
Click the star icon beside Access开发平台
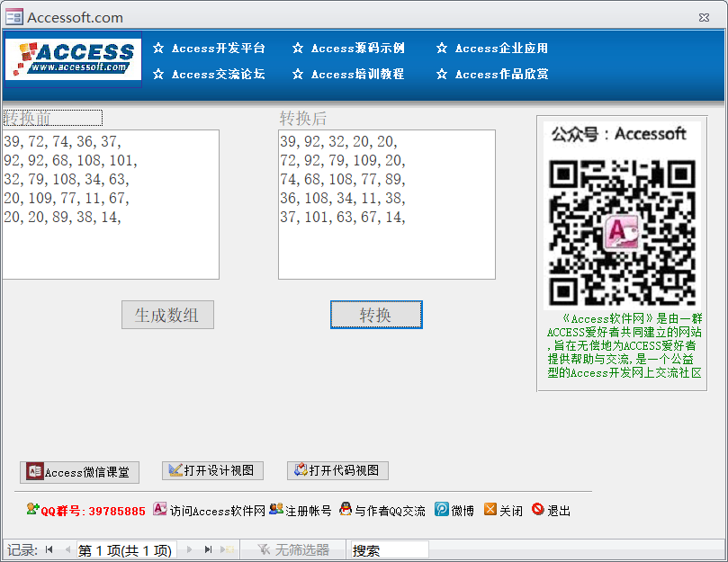pyautogui.click(x=158, y=48)
